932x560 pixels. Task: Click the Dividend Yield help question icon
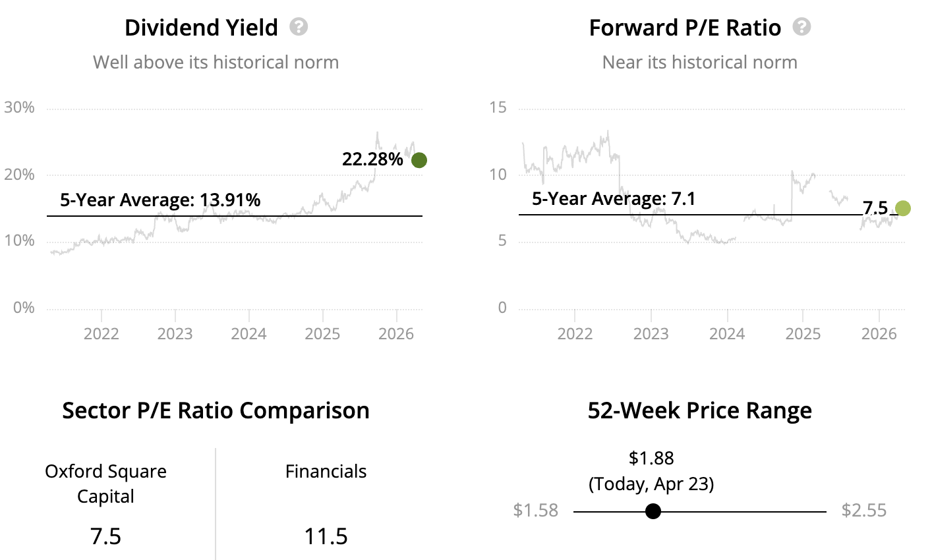pos(299,27)
